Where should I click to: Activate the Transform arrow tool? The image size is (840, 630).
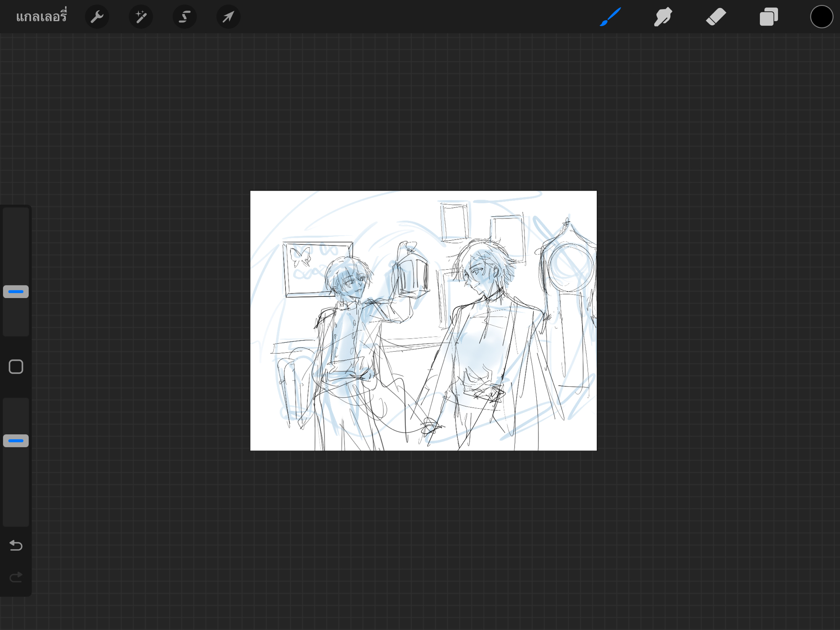click(228, 17)
